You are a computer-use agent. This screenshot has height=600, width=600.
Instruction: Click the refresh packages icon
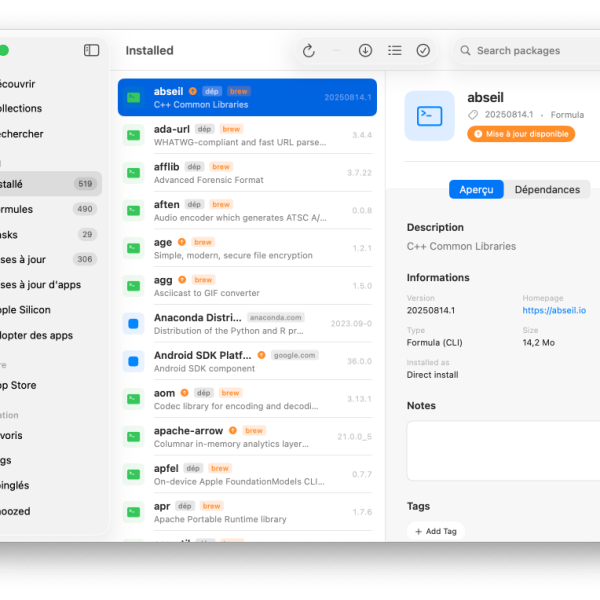pos(309,51)
